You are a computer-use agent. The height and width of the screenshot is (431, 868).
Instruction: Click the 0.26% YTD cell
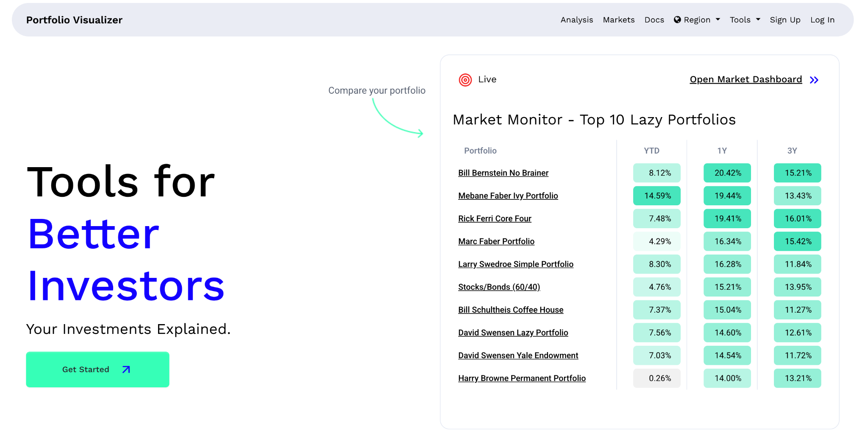coord(657,378)
